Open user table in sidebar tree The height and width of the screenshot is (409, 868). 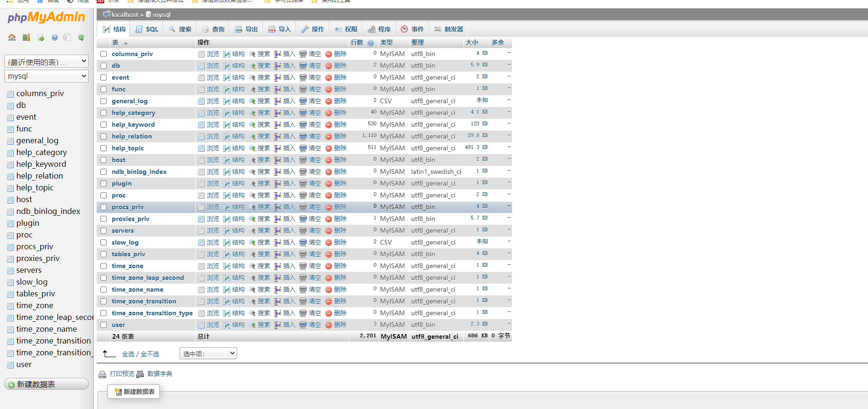point(24,365)
